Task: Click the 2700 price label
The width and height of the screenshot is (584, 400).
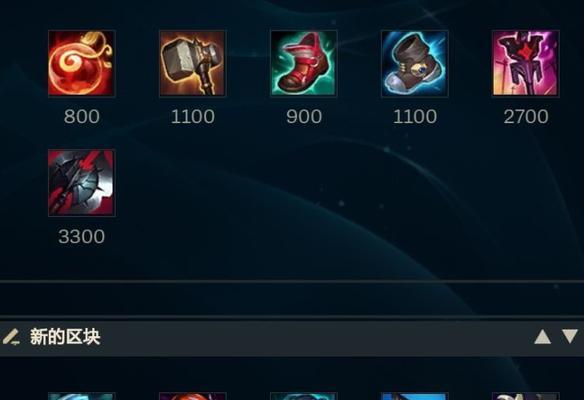Action: [x=526, y=117]
